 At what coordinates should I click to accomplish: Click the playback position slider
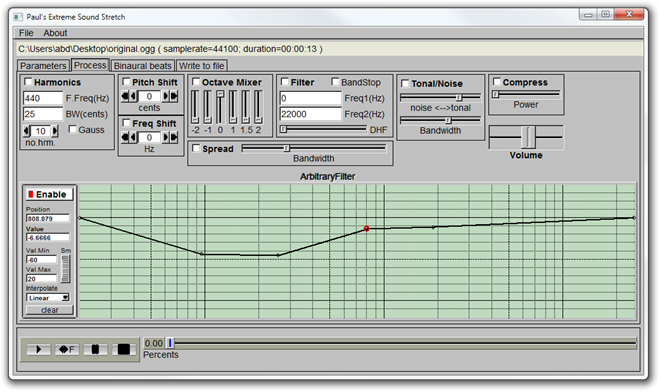pos(402,344)
